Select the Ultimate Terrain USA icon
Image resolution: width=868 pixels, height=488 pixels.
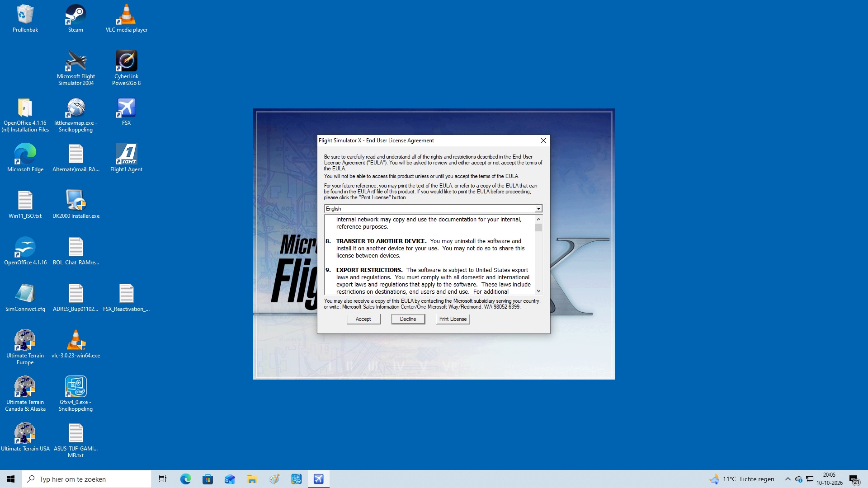point(25,437)
